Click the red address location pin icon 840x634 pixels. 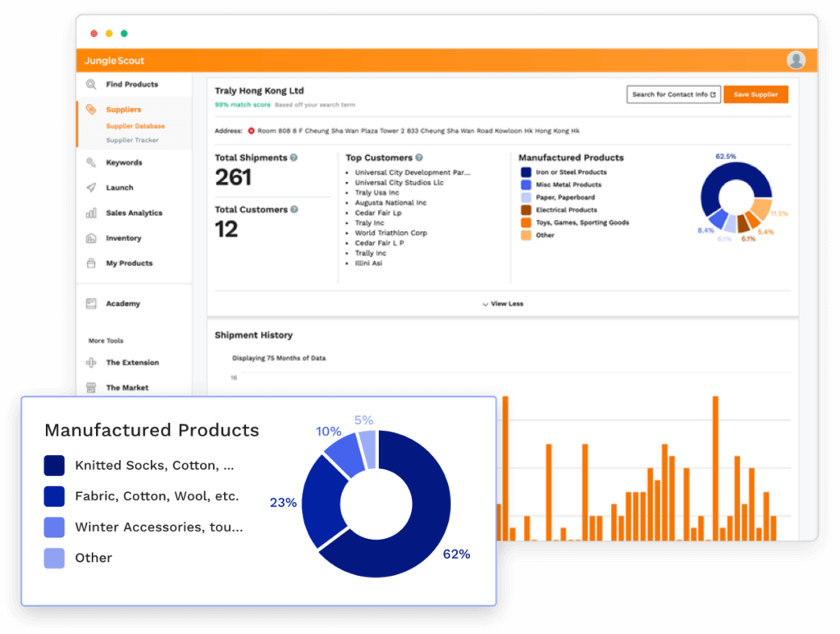251,130
